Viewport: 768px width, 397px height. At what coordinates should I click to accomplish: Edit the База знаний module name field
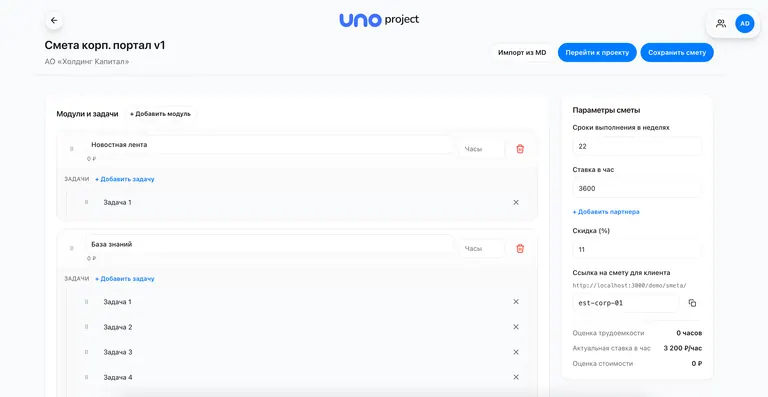click(x=269, y=244)
